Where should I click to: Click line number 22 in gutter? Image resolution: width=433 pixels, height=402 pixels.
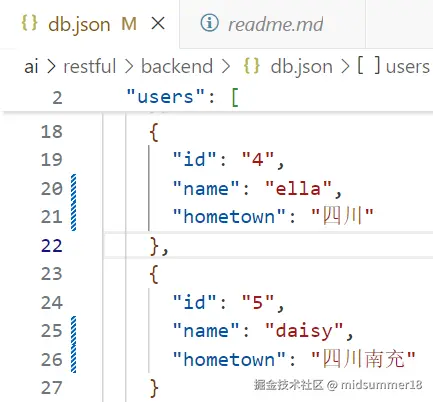[52, 246]
